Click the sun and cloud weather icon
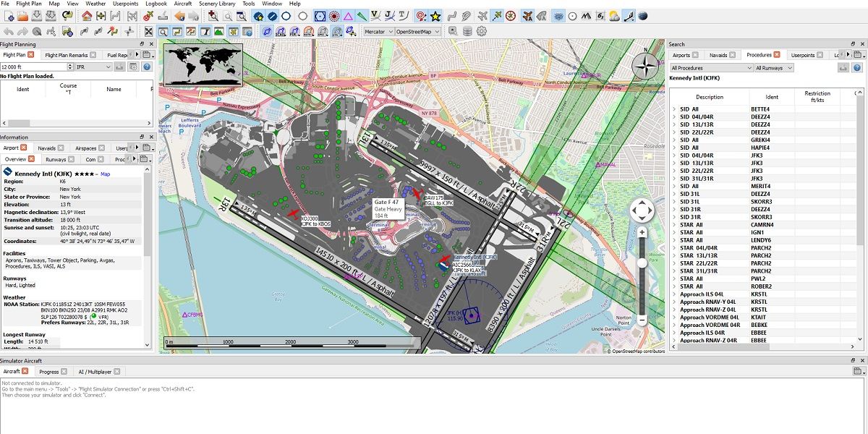 (613, 16)
